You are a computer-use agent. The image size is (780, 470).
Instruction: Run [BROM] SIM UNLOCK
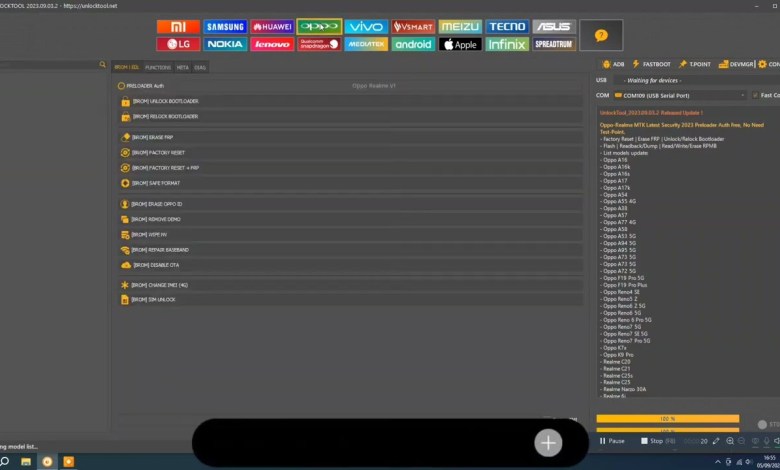[x=350, y=299]
